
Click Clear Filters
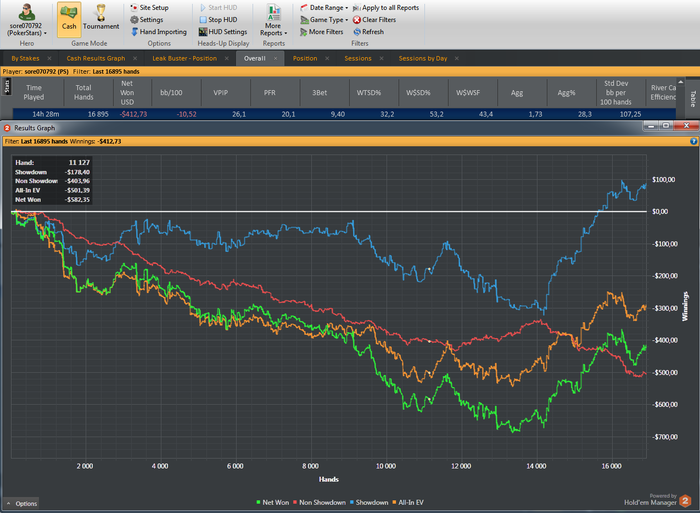(x=374, y=20)
